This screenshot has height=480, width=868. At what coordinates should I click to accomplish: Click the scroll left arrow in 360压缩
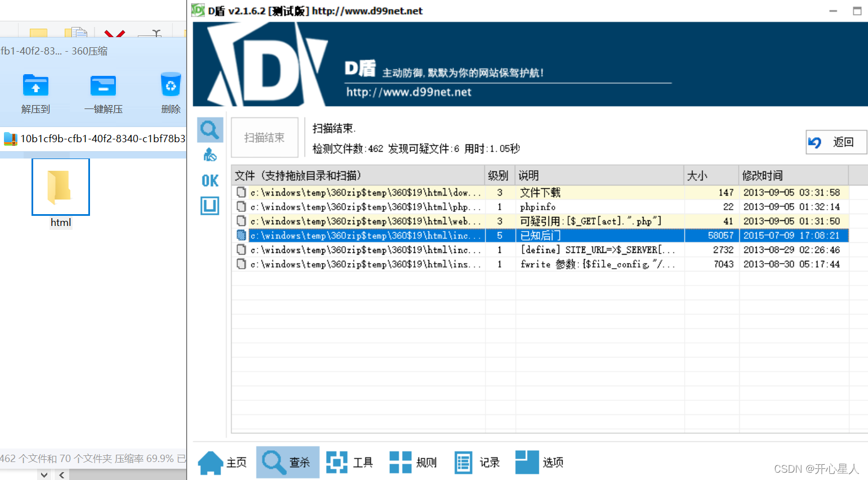tap(61, 475)
